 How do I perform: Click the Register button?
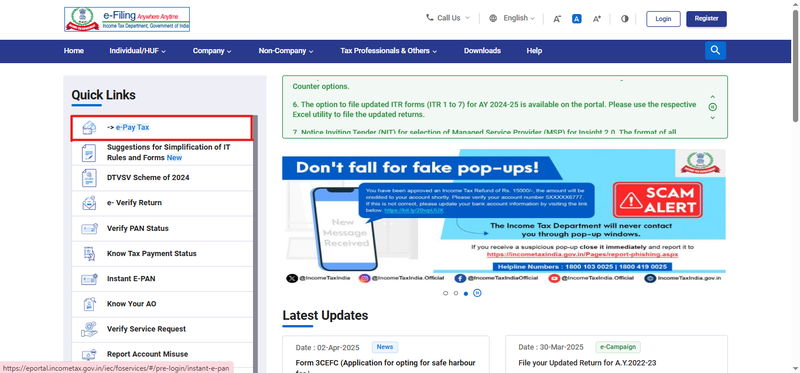point(707,19)
